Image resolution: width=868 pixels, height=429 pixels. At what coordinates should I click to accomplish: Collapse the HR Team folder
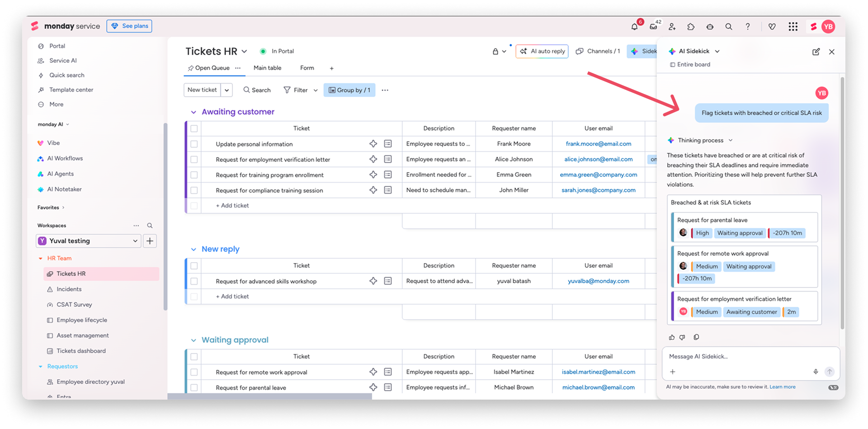pyautogui.click(x=41, y=259)
